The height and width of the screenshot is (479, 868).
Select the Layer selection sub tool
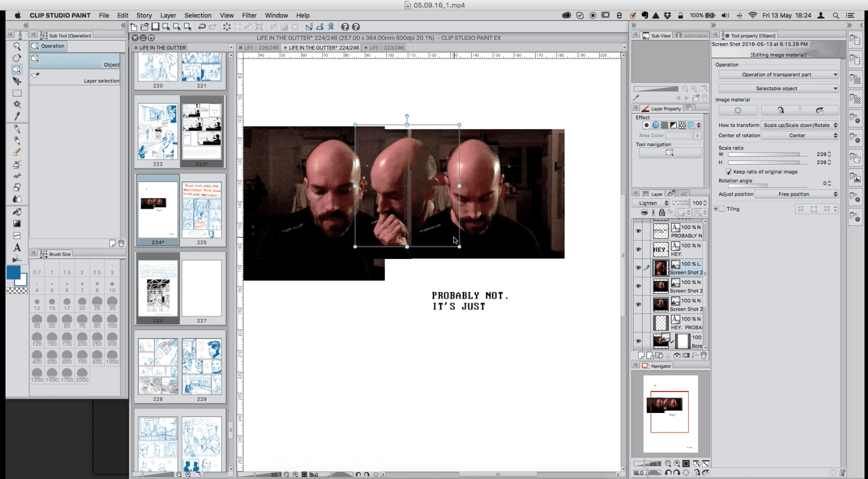75,78
